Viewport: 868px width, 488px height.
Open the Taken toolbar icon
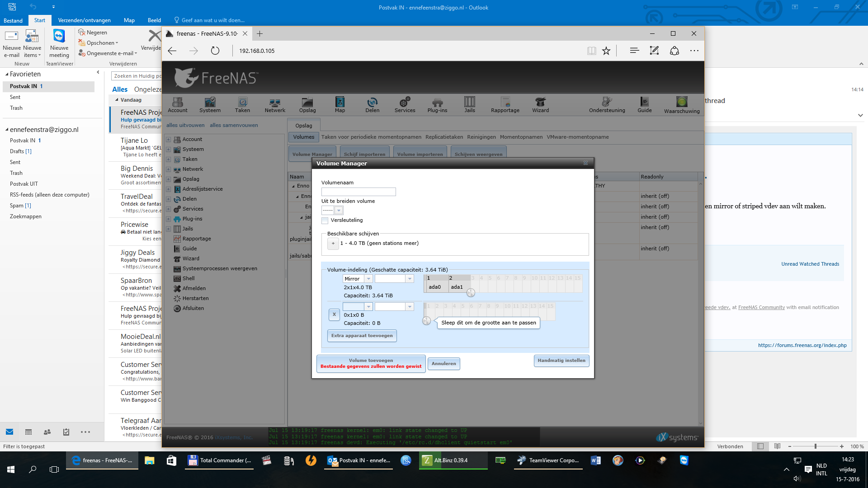(x=243, y=105)
